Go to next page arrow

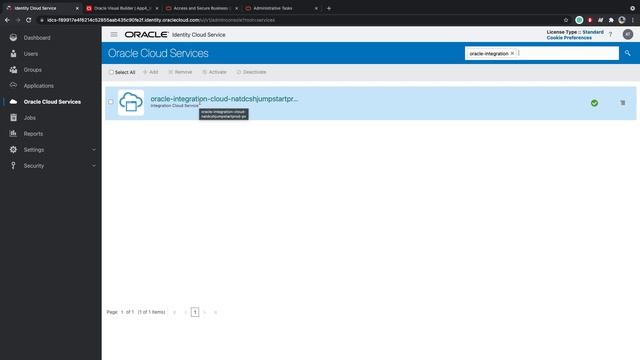(x=204, y=312)
